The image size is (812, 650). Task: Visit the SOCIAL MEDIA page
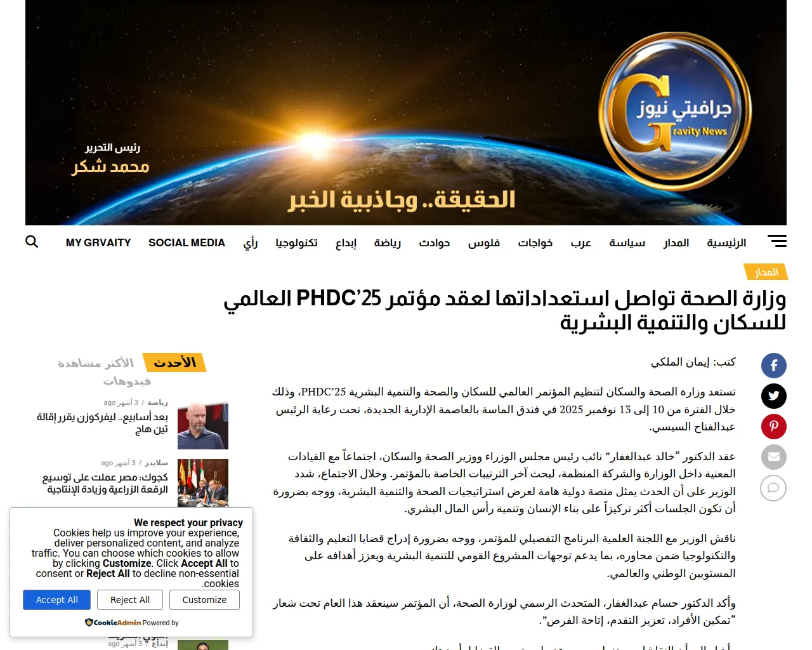tap(187, 242)
